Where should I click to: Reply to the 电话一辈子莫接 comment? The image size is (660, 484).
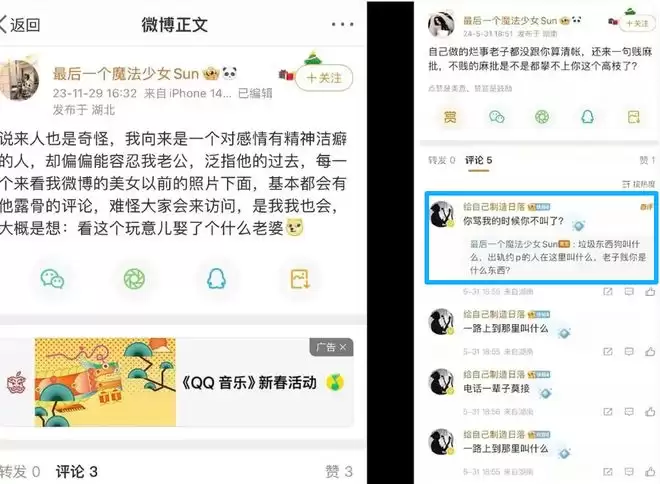tap(629, 412)
